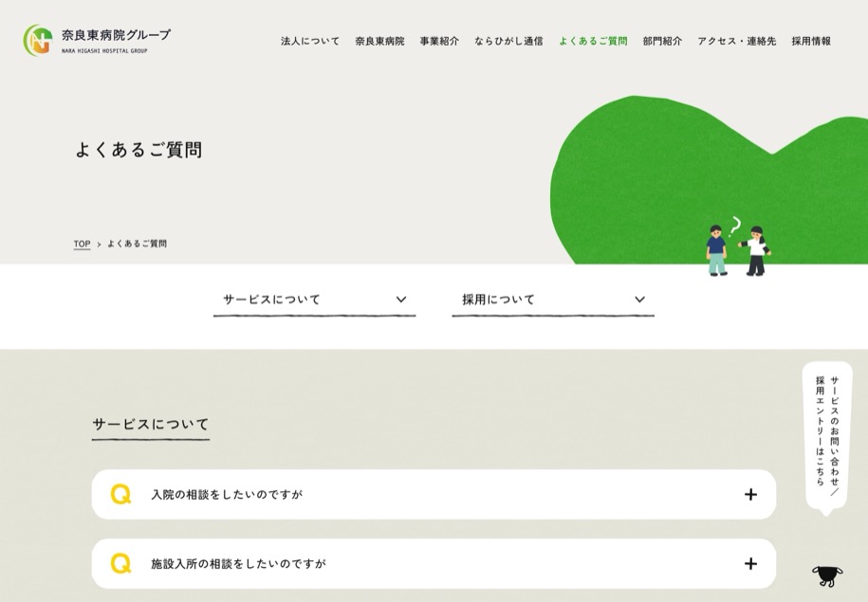This screenshot has height=602, width=868.
Task: Open ならひがし通信 in the navigation
Action: click(x=508, y=41)
